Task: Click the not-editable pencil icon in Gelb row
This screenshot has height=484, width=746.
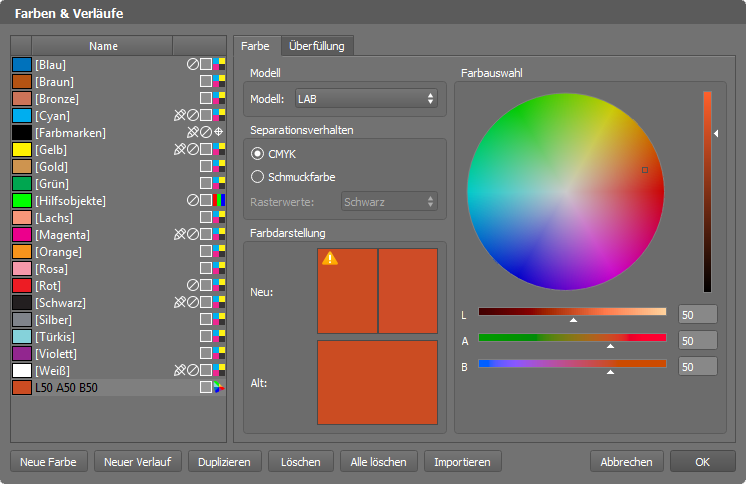Action: pos(180,149)
